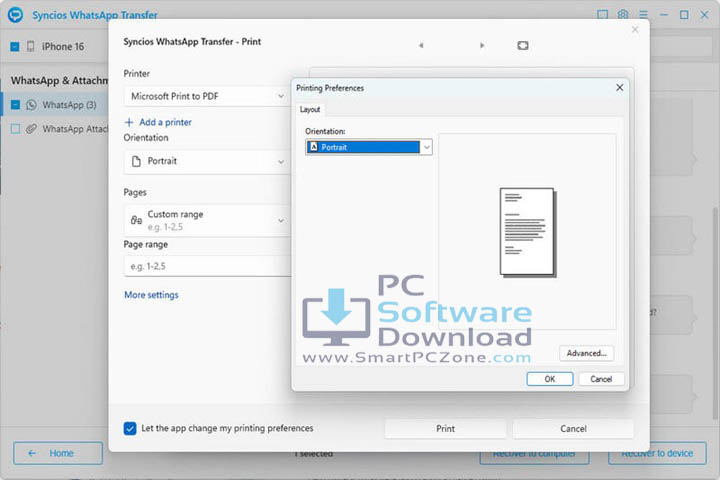The height and width of the screenshot is (480, 720).
Task: Click the Syncios logo icon in title bar
Action: [15, 15]
